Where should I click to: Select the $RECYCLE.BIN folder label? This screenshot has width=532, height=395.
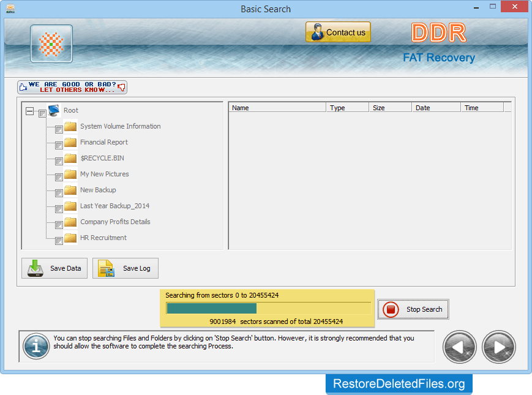pos(102,158)
